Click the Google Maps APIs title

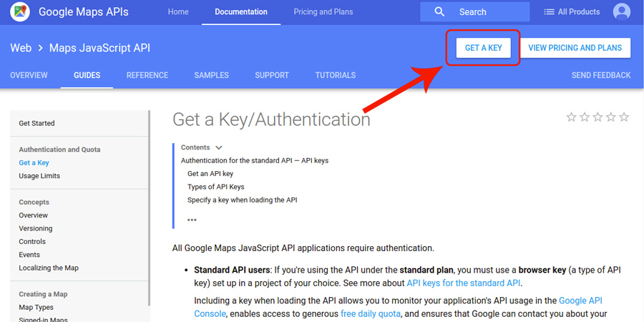point(84,12)
